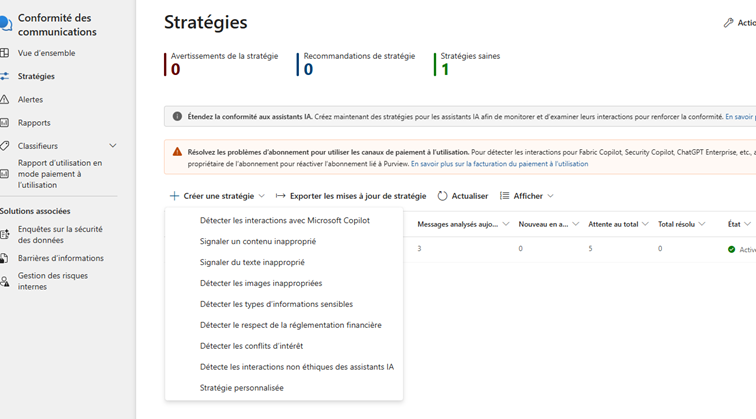Click the Enquêtes sur la sécurité icon

coord(5,235)
